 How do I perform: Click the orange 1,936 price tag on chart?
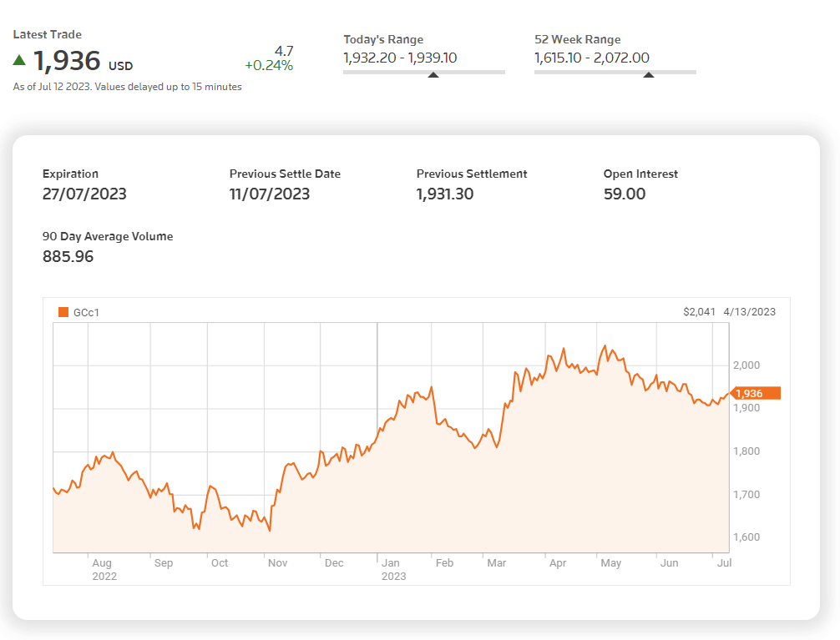pyautogui.click(x=755, y=393)
